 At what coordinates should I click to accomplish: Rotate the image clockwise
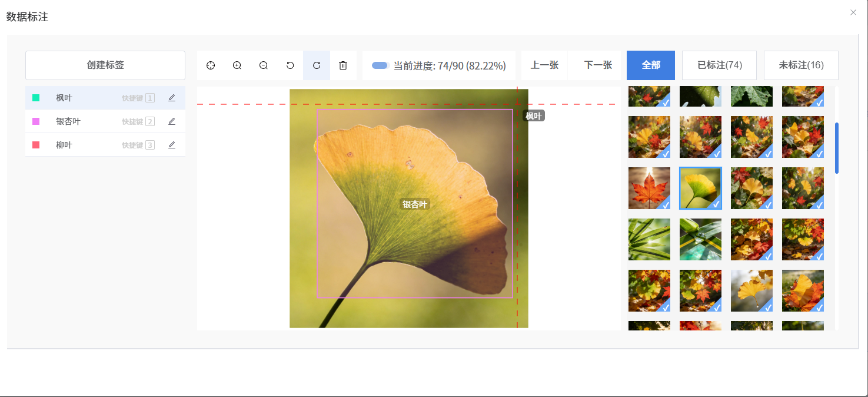[317, 65]
